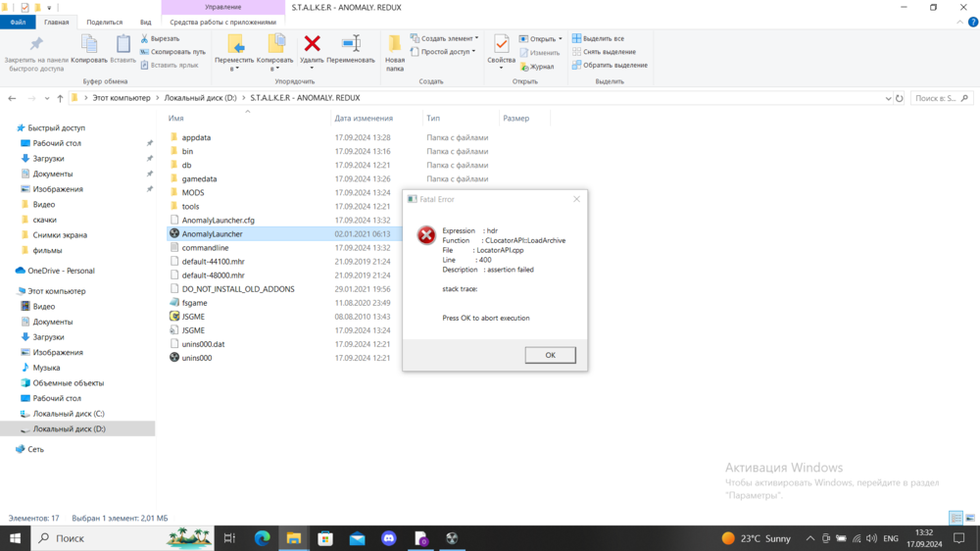Screen dimensions: 980x551
Task: Click Invert selection (Обратить выделение)
Action: point(610,65)
